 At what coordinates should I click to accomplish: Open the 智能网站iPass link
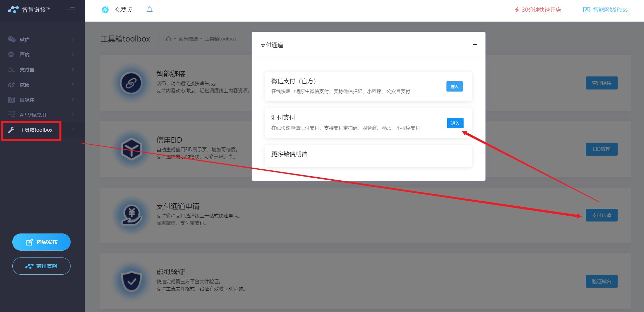[610, 10]
